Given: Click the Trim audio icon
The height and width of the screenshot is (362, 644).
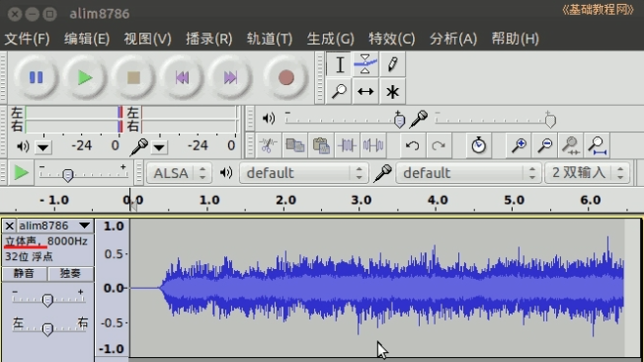Looking at the screenshot, I should click(x=347, y=145).
